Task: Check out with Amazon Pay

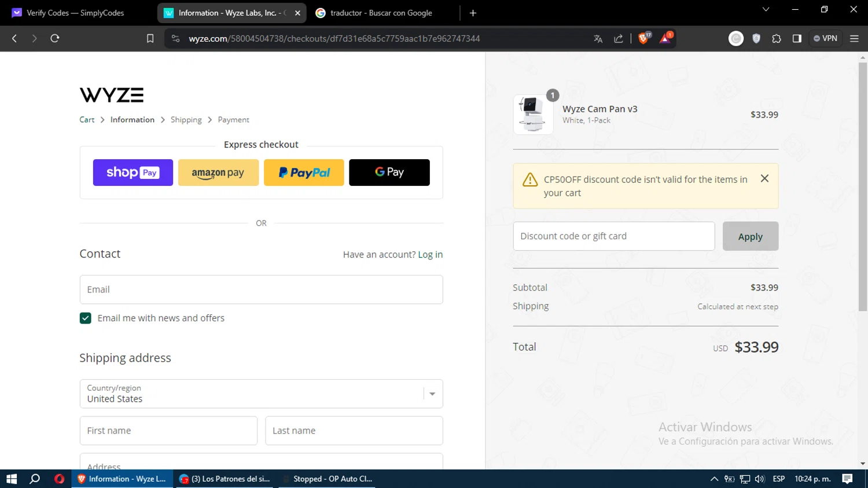Action: point(218,173)
